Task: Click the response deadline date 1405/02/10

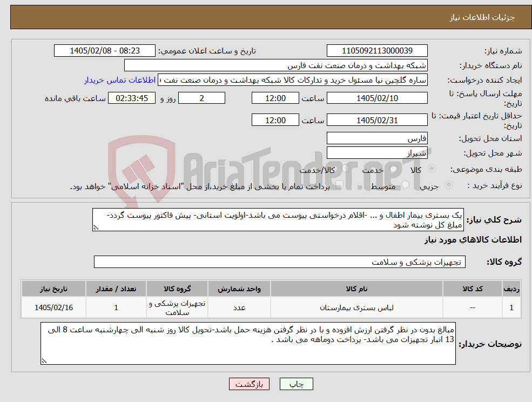Action: coord(377,98)
